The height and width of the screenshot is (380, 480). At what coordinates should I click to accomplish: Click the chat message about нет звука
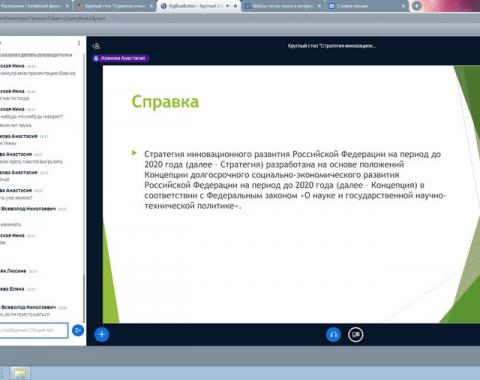(16, 125)
